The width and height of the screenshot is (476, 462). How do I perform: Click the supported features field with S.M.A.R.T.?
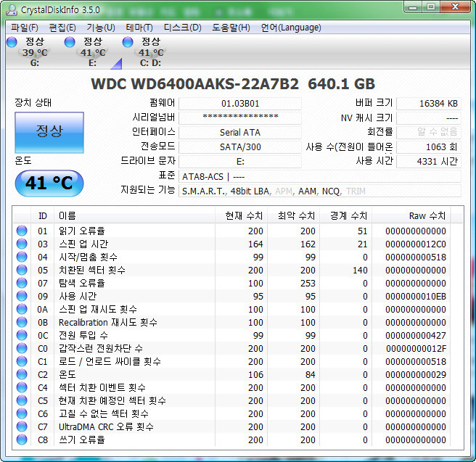point(320,191)
